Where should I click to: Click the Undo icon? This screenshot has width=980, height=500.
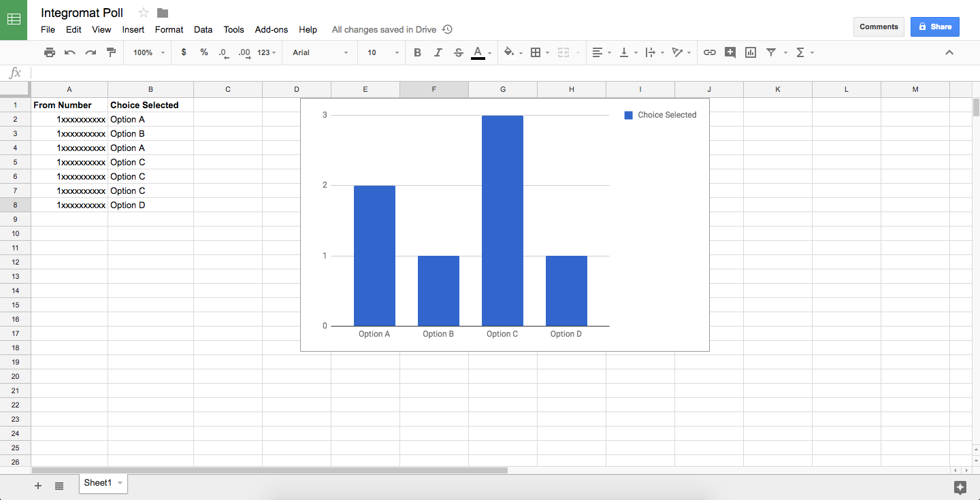(70, 52)
